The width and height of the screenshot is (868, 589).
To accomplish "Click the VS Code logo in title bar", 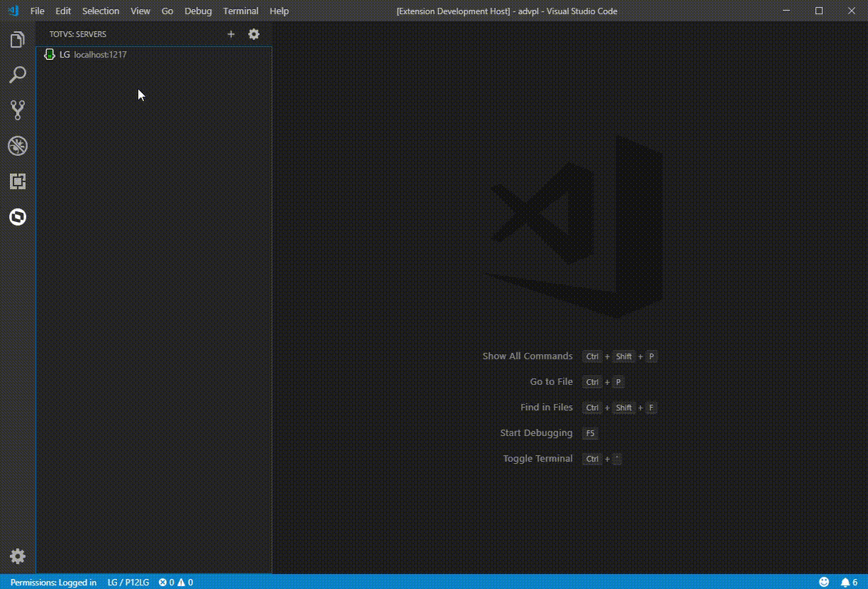I will (13, 11).
